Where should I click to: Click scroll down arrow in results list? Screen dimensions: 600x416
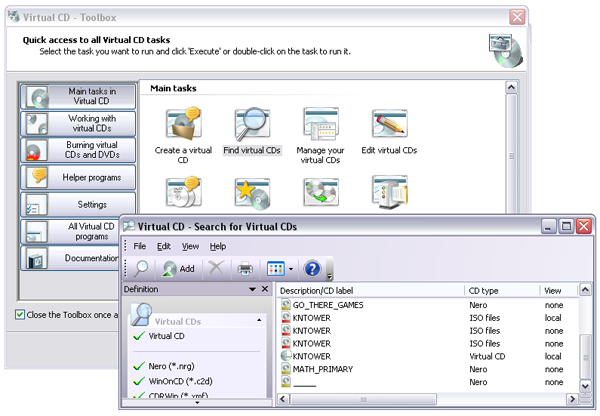coord(585,386)
